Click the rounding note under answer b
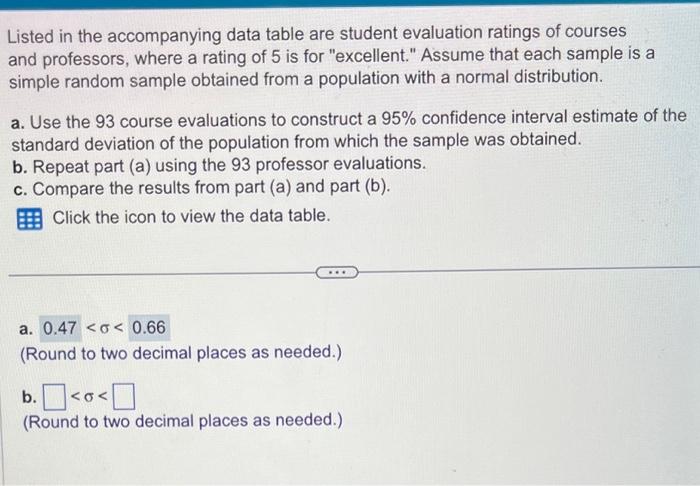Image resolution: width=700 pixels, height=486 pixels. (x=183, y=421)
